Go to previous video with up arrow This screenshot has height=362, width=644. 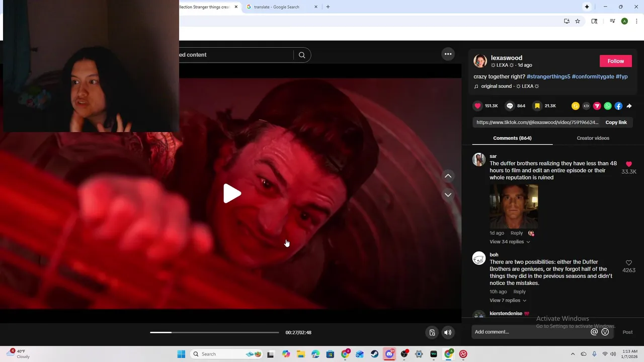pyautogui.click(x=448, y=176)
